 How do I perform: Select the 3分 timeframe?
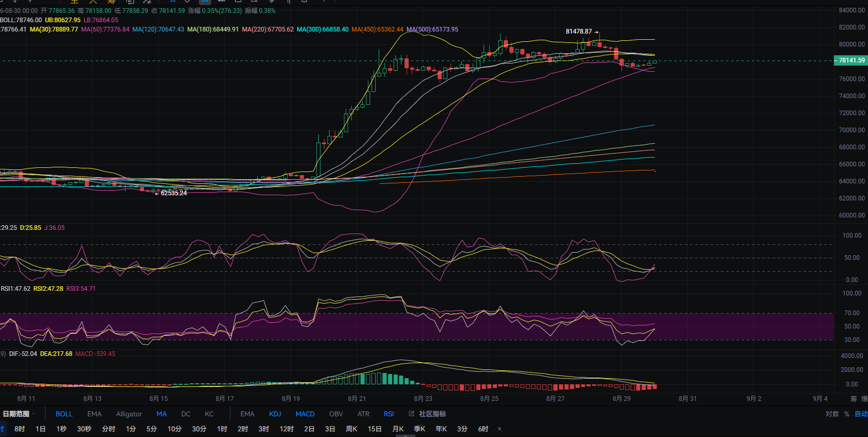[462, 429]
